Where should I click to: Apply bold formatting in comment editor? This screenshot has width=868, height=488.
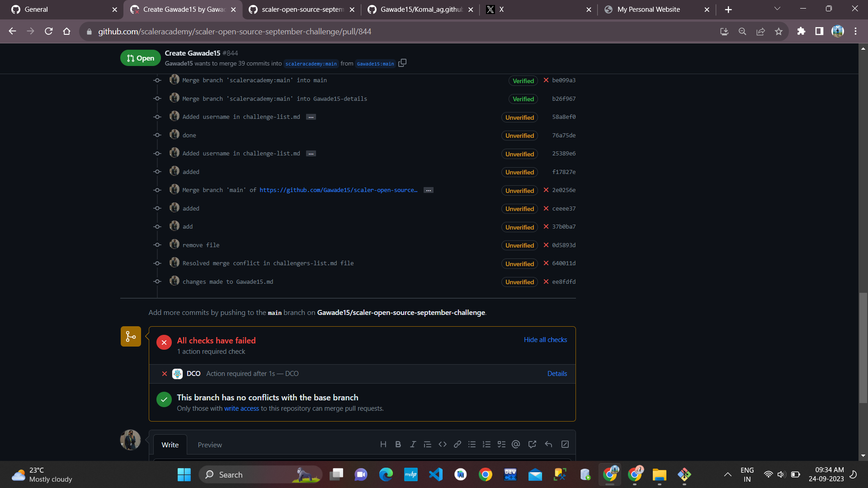click(x=398, y=444)
